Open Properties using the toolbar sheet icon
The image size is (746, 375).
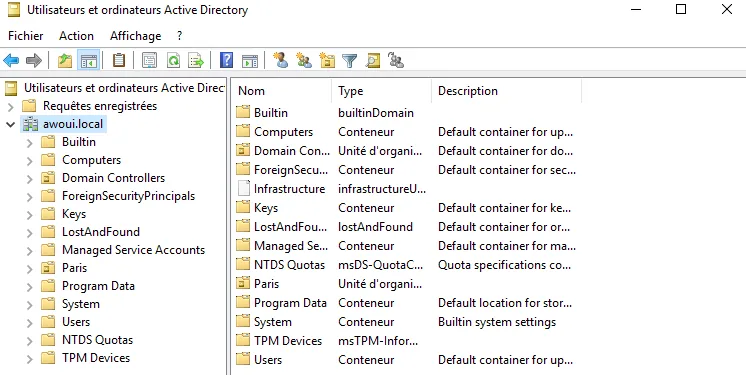(x=149, y=60)
